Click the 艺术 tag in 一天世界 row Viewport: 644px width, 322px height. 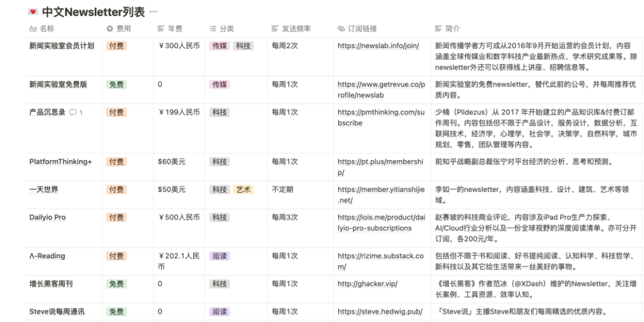click(243, 190)
